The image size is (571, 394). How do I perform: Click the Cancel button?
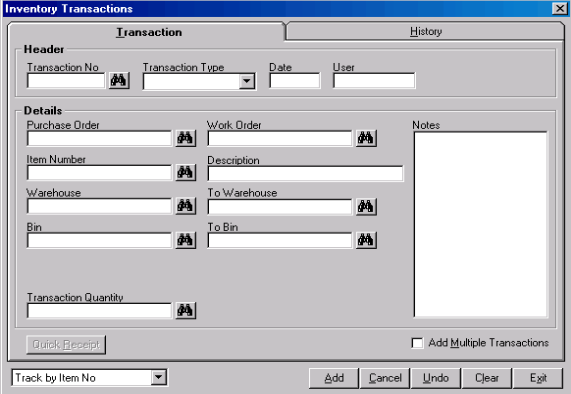[385, 378]
